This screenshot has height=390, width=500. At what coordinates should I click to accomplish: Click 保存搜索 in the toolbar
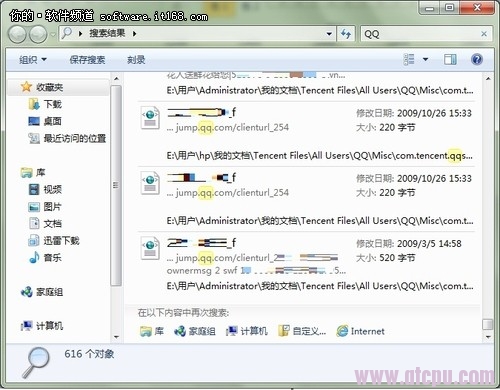point(87,60)
